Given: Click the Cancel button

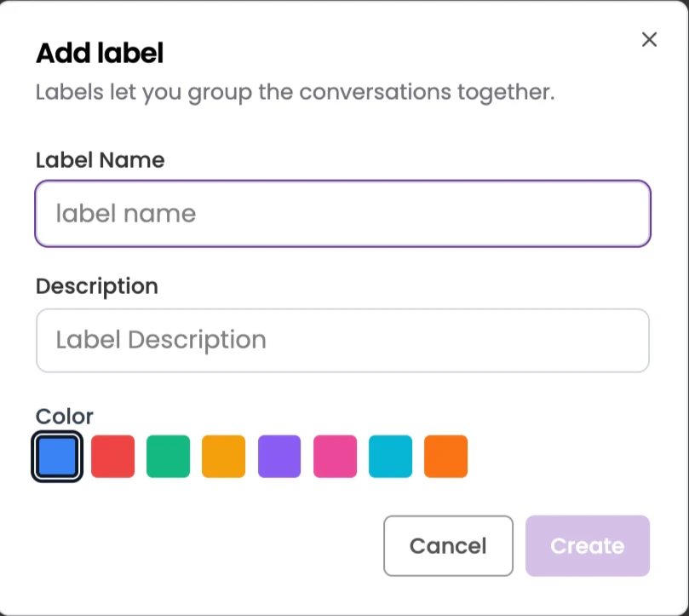Looking at the screenshot, I should (x=448, y=546).
